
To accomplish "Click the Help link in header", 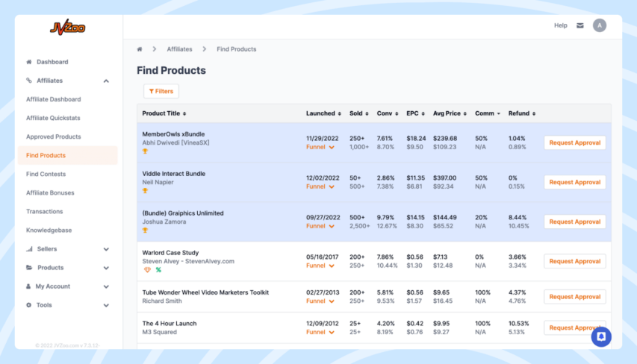I will [560, 25].
